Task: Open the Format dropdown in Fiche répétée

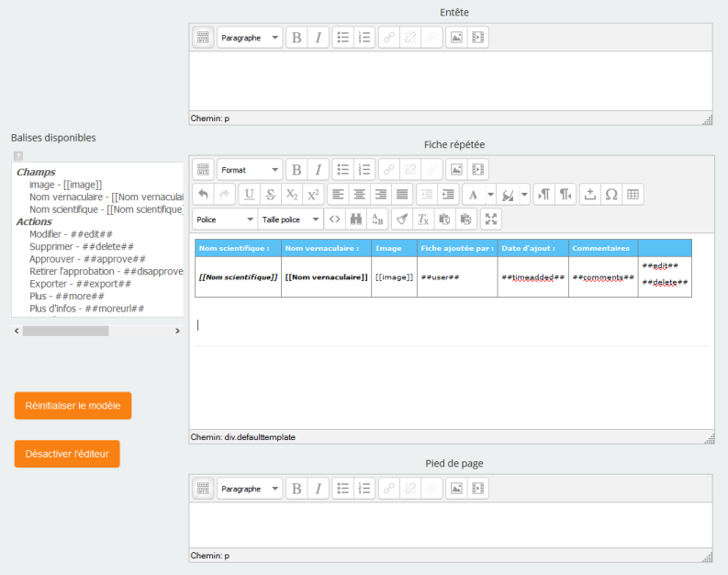Action: pos(250,170)
